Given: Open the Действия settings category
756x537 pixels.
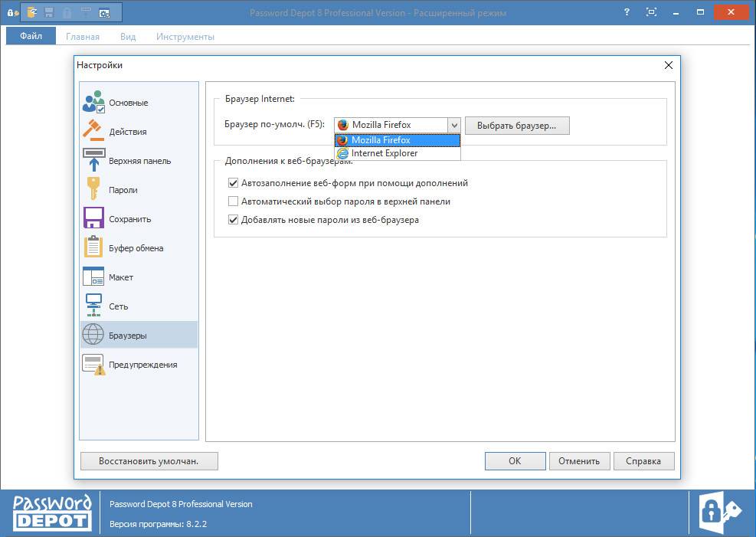Looking at the screenshot, I should coord(139,132).
